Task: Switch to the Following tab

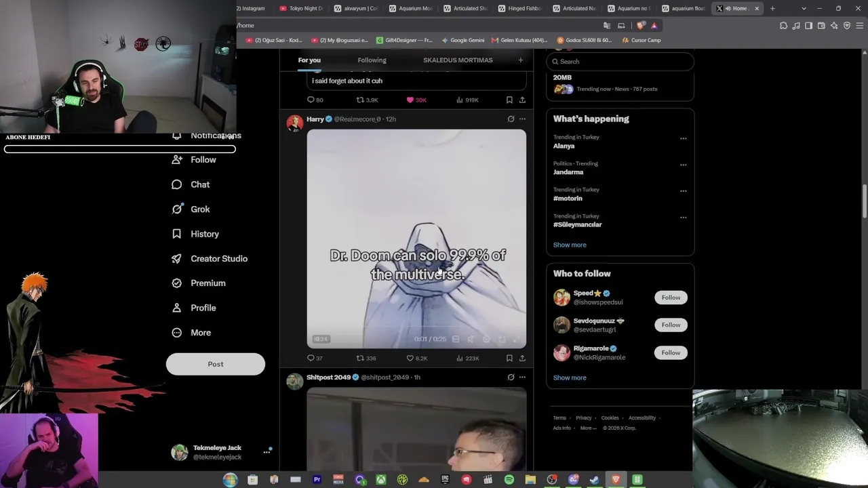Action: (x=372, y=60)
